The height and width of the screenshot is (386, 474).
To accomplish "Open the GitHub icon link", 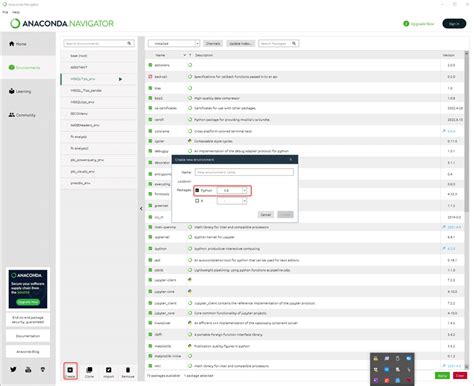I will click(x=43, y=369).
